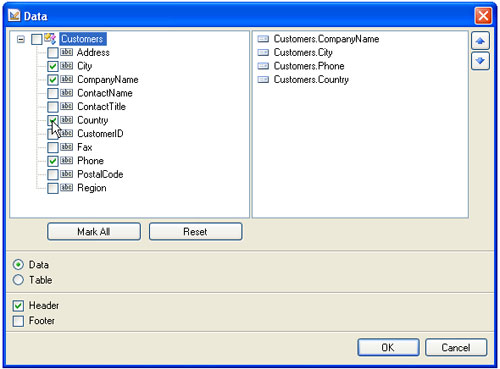This screenshot has height=369, width=500.
Task: Click the abc icon beside Region
Action: click(x=67, y=188)
